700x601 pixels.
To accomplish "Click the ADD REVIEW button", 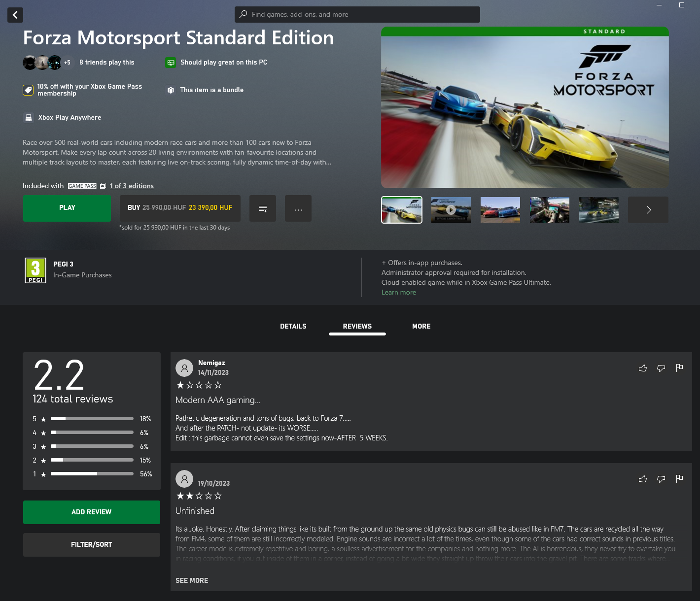I will point(92,512).
